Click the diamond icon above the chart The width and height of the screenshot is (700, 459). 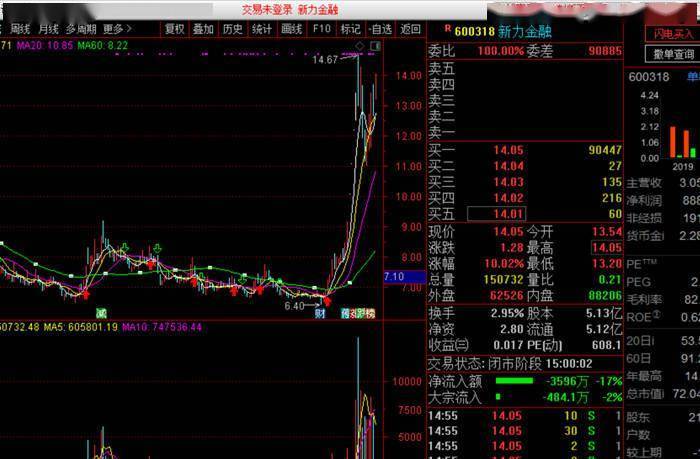click(x=360, y=46)
